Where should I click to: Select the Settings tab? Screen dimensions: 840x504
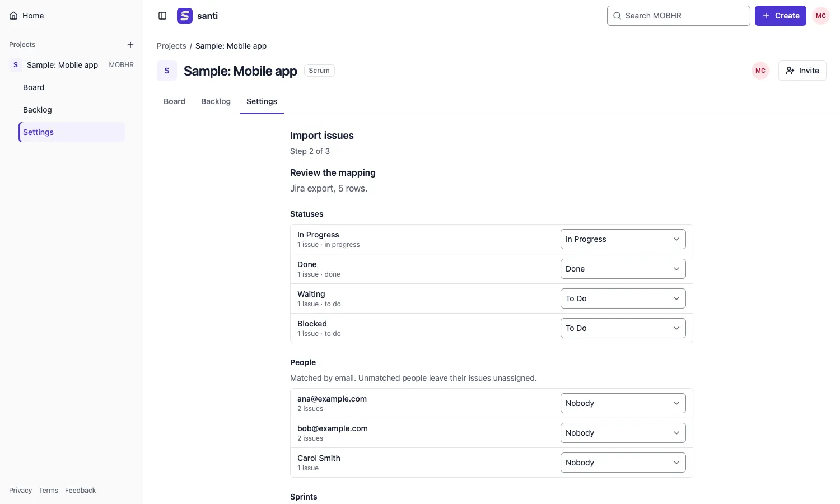pos(262,101)
